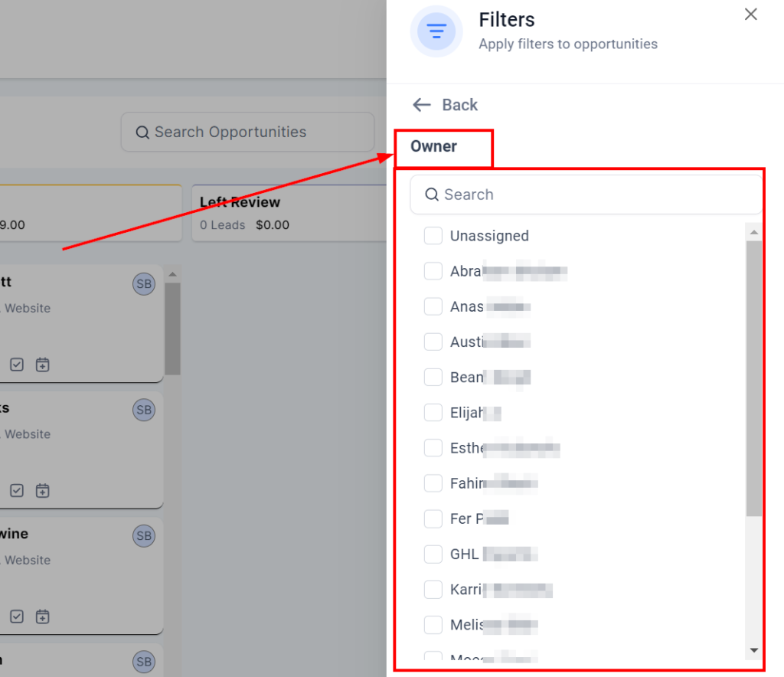Click the Back link text
Image resolution: width=784 pixels, height=677 pixels.
coord(459,105)
